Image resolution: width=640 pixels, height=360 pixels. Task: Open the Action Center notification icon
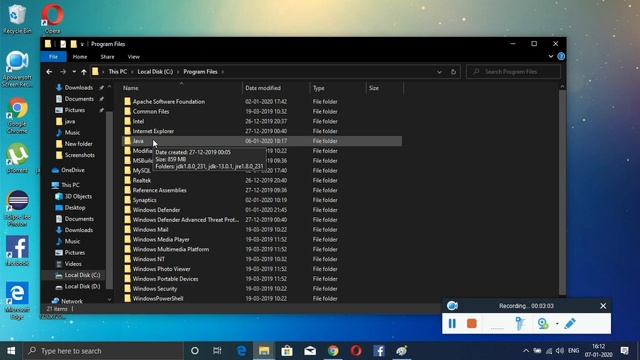pos(624,351)
